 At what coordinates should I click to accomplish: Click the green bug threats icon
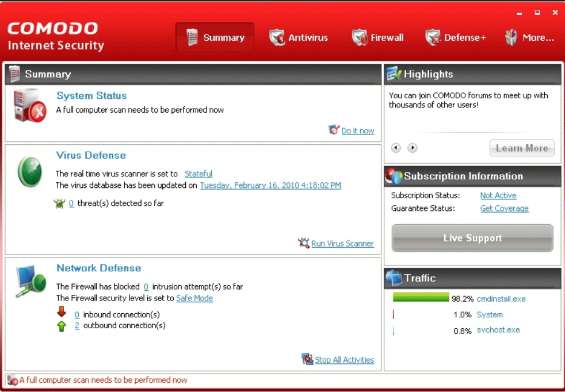pos(59,203)
